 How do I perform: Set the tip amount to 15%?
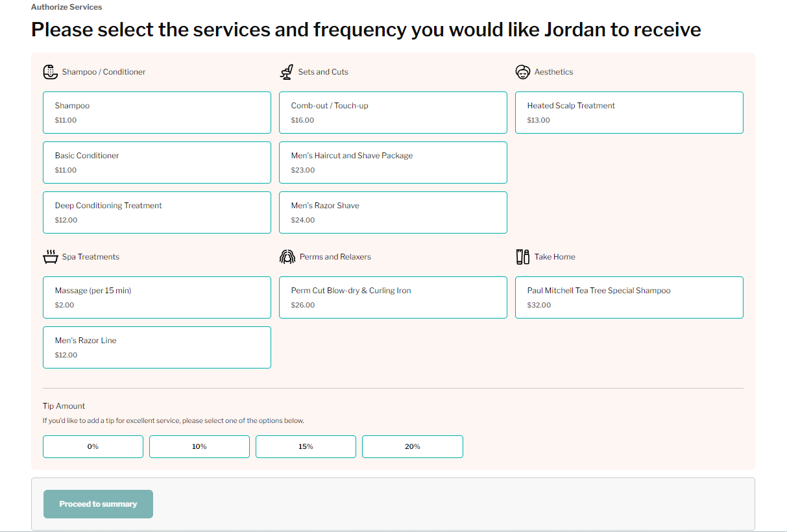306,447
